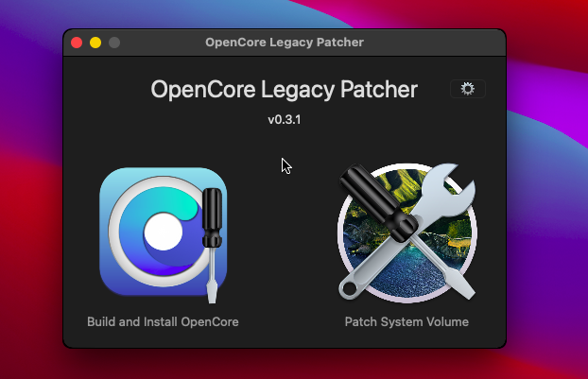Select the "Build and Install OpenCore" label
This screenshot has height=379, width=588.
point(163,321)
